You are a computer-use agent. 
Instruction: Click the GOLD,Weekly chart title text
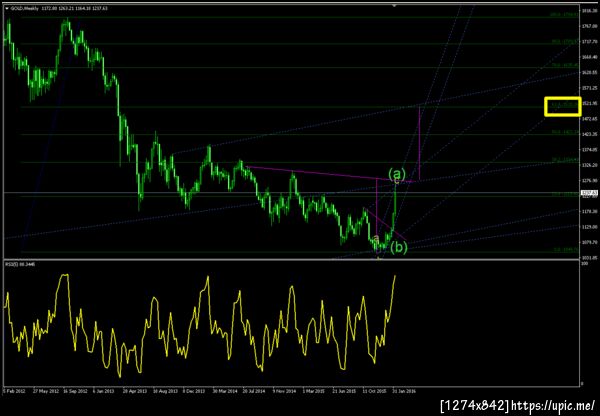[24, 8]
